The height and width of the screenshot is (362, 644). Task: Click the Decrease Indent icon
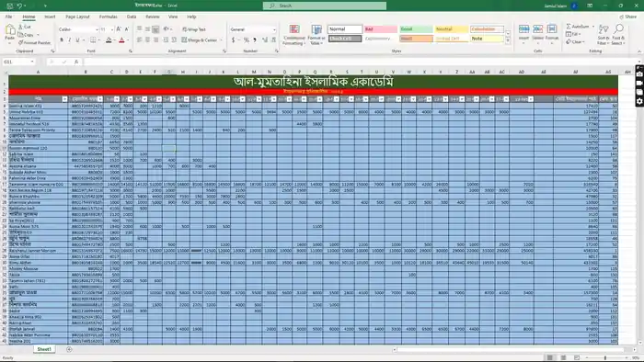tap(166, 40)
